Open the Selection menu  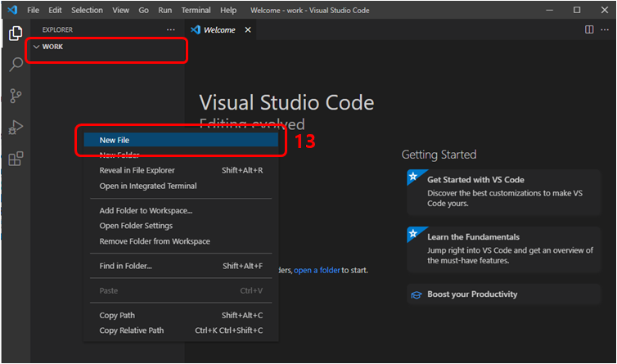pyautogui.click(x=87, y=11)
